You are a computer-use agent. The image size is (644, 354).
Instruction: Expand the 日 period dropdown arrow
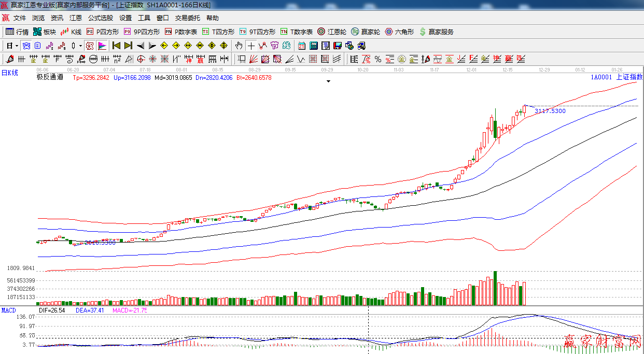(17, 46)
